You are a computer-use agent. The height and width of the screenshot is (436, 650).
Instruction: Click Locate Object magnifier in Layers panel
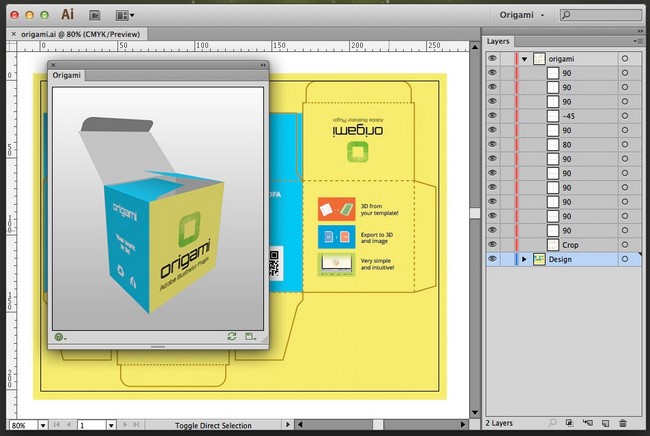(x=552, y=423)
